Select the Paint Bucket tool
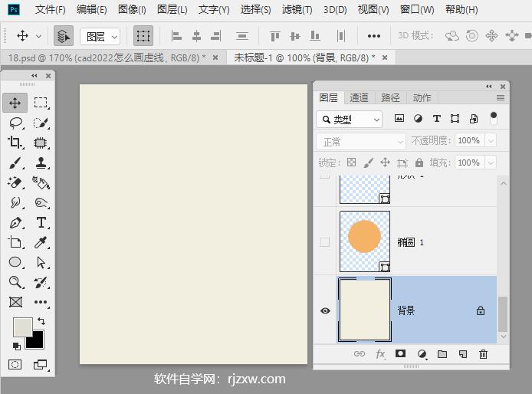532x394 pixels. (41, 182)
